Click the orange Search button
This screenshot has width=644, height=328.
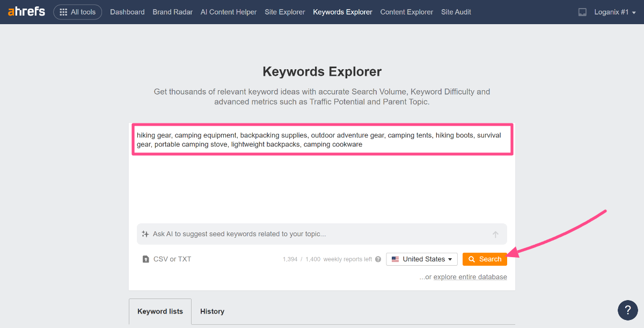pos(485,259)
